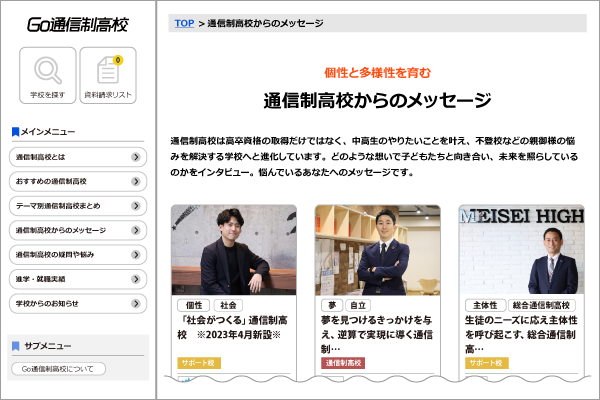This screenshot has width=600, height=400.
Task: Click the magnifier 学校を探す search icon
Action: 48,70
